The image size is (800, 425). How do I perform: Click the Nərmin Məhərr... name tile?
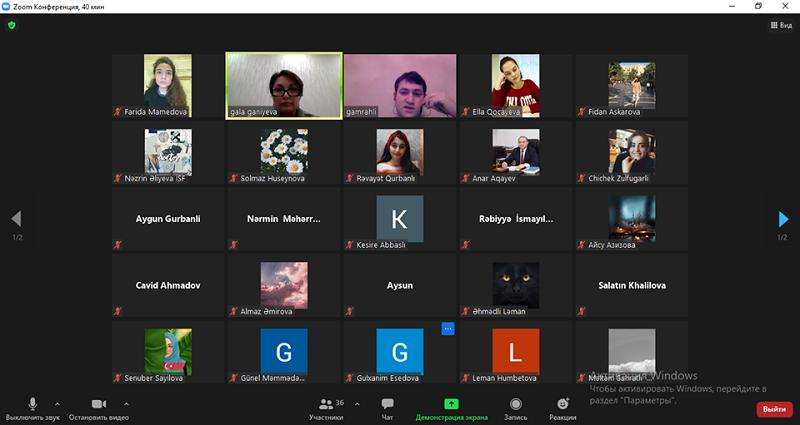point(284,219)
